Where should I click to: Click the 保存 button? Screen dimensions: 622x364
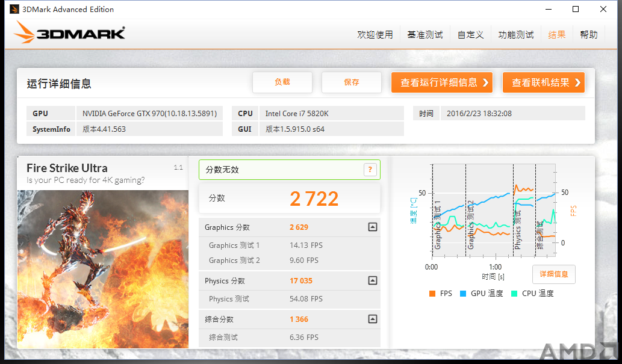pos(352,82)
